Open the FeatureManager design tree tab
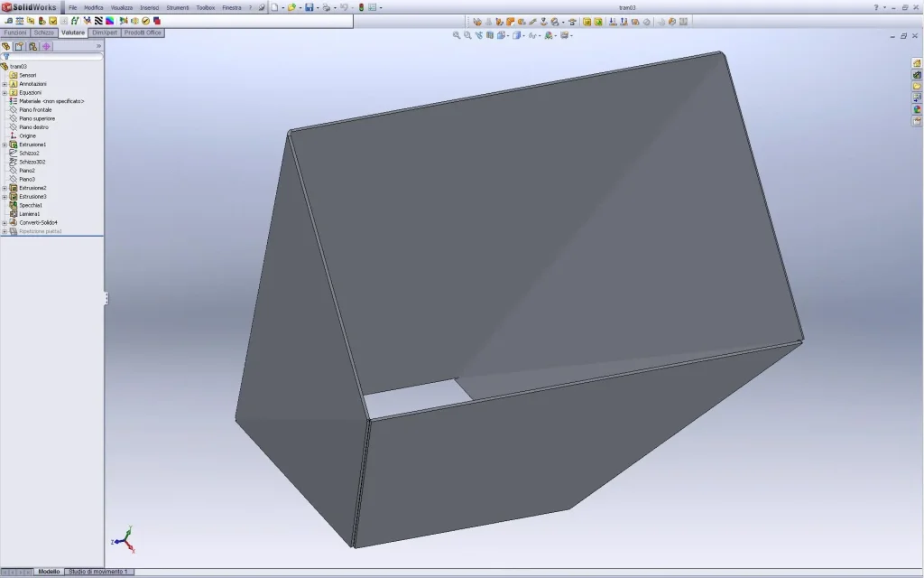 click(6, 46)
